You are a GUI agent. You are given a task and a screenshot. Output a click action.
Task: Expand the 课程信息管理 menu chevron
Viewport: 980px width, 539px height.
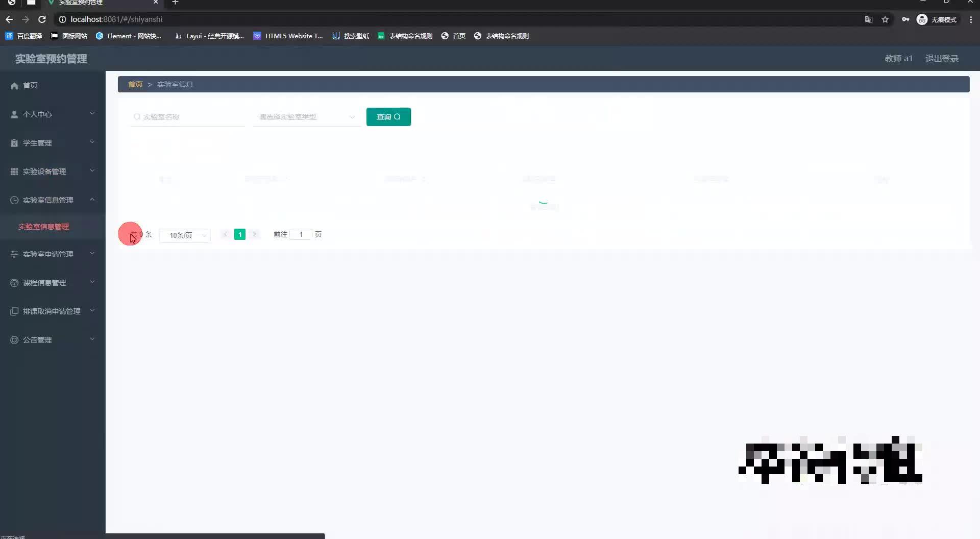coord(92,282)
